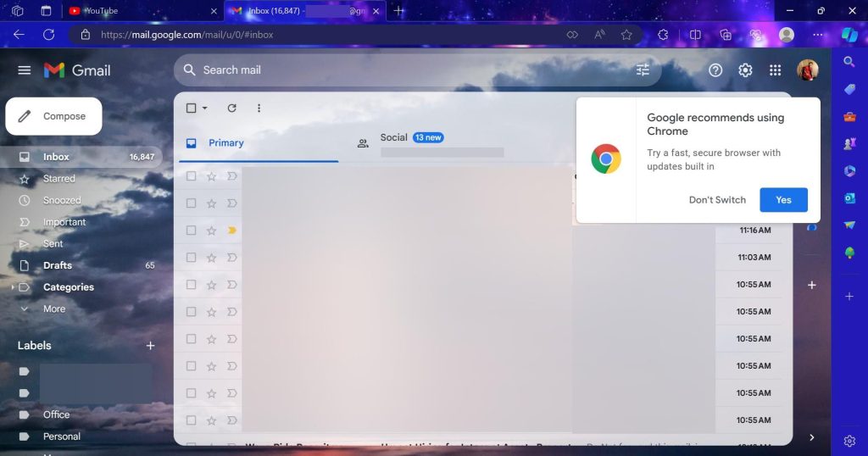868x456 pixels.
Task: Open Gmail Support help icon
Action: 715,70
